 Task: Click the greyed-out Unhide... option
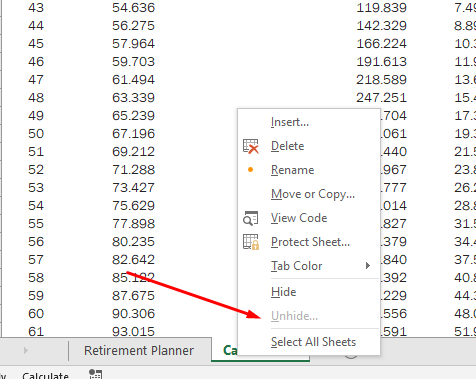pos(294,316)
